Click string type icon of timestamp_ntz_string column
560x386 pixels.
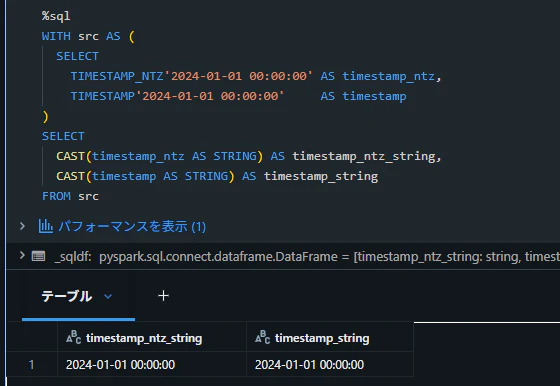[74, 337]
